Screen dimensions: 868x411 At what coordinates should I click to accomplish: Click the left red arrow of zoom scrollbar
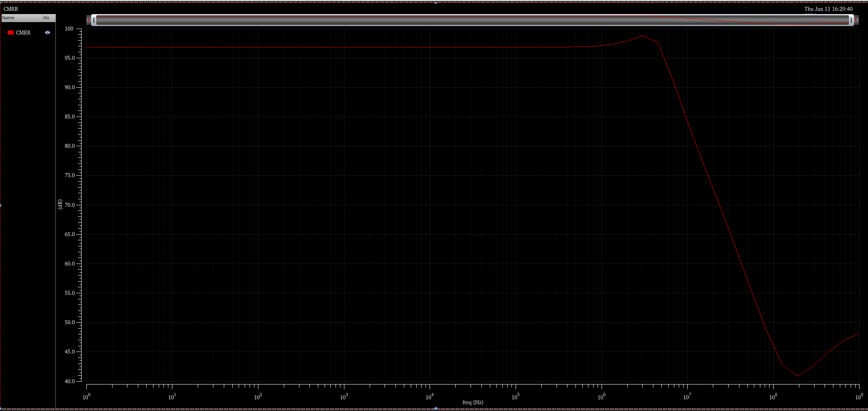[x=88, y=20]
